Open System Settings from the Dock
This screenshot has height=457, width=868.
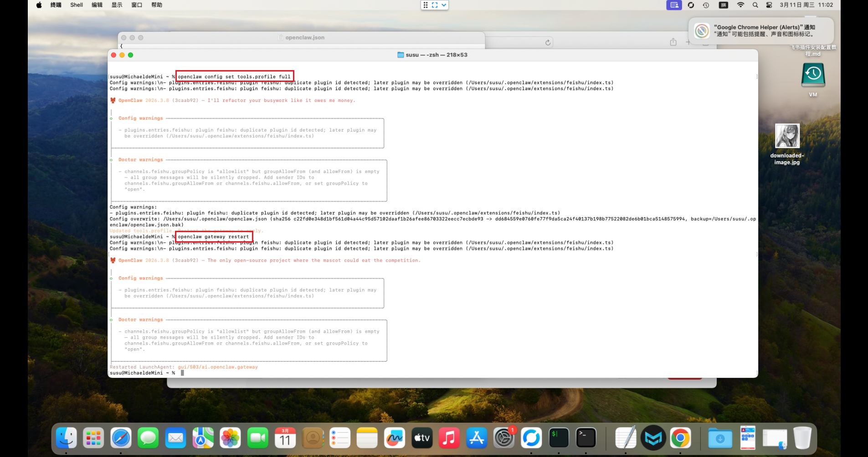504,438
